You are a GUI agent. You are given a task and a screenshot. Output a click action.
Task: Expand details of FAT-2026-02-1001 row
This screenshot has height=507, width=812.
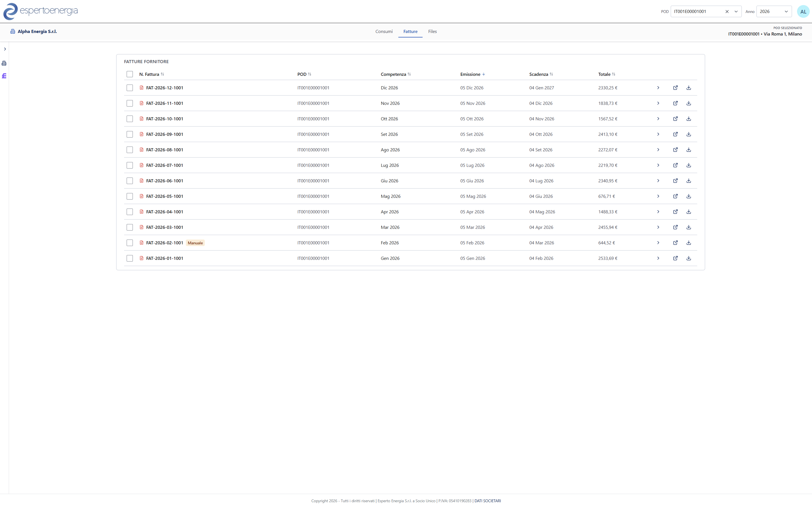pos(658,243)
